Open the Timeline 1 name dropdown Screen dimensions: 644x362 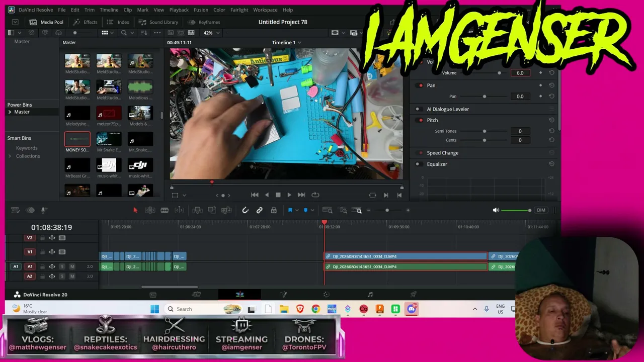tap(286, 43)
